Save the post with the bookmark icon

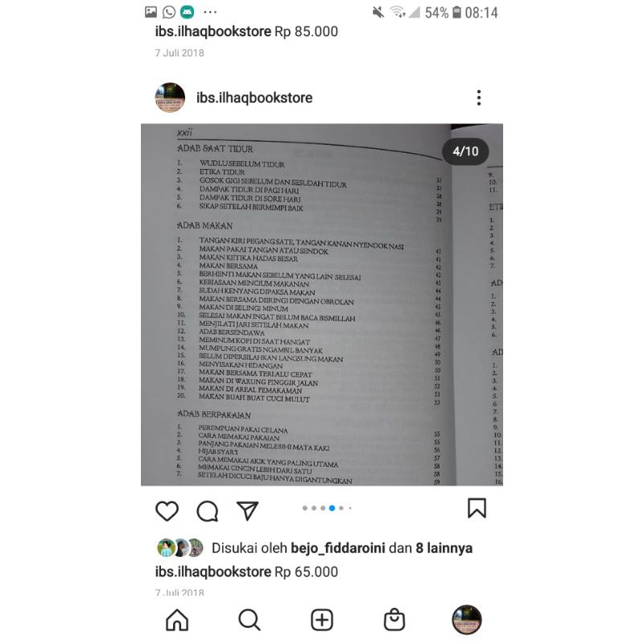[477, 508]
